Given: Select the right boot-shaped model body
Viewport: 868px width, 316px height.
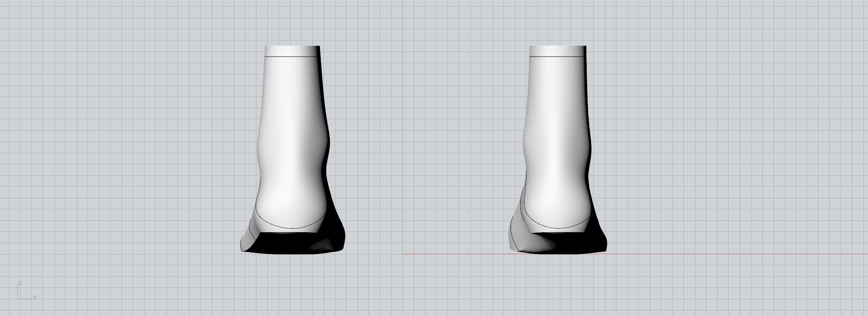Looking at the screenshot, I should pos(556,138).
